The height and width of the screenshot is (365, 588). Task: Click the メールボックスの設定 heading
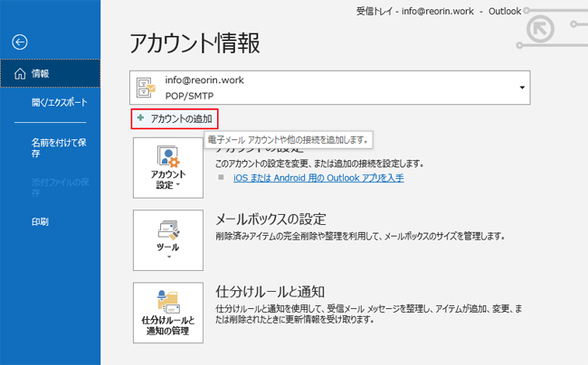tap(270, 220)
